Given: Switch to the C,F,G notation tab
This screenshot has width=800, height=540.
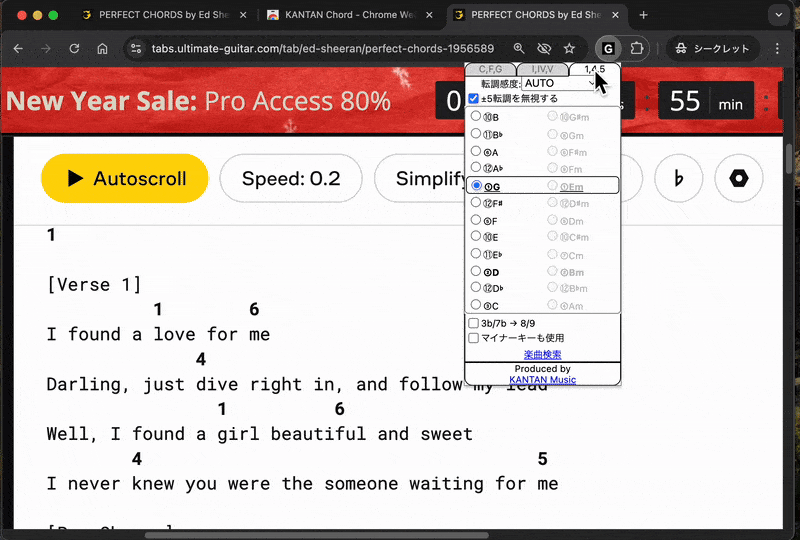Looking at the screenshot, I should [491, 69].
